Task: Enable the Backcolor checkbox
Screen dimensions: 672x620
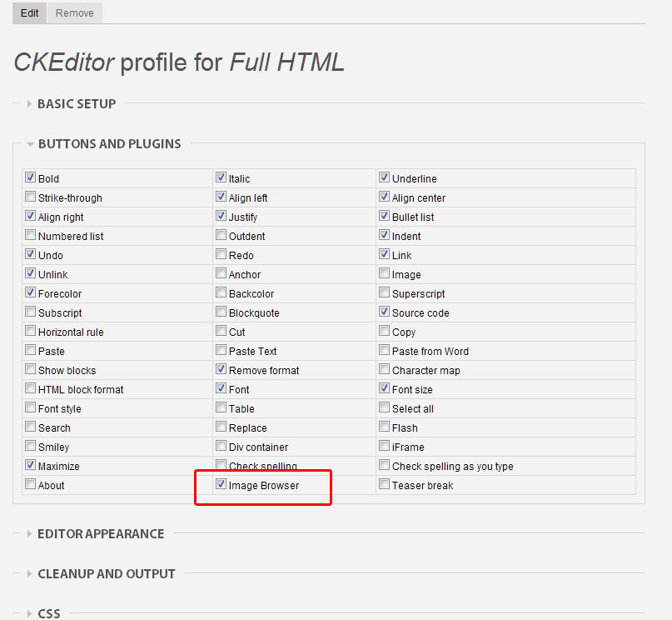Action: point(222,292)
